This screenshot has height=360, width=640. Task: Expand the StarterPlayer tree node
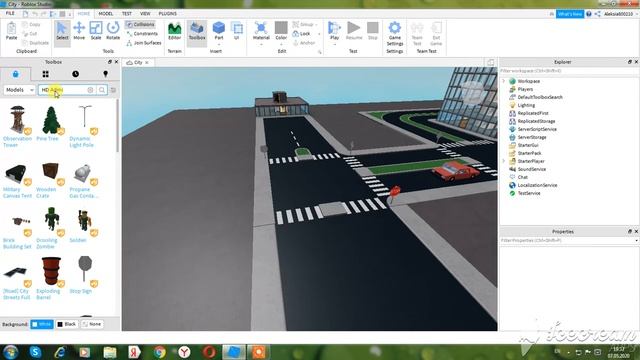[x=504, y=161]
